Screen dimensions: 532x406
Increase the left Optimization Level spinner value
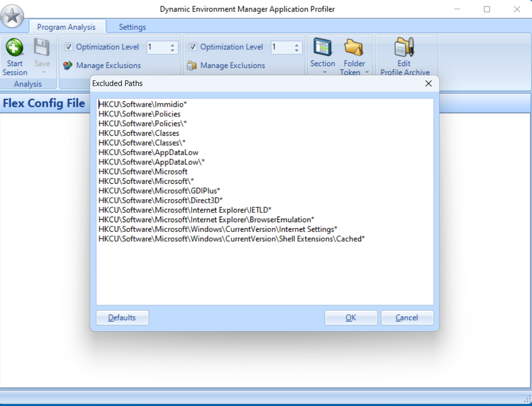[x=173, y=45]
